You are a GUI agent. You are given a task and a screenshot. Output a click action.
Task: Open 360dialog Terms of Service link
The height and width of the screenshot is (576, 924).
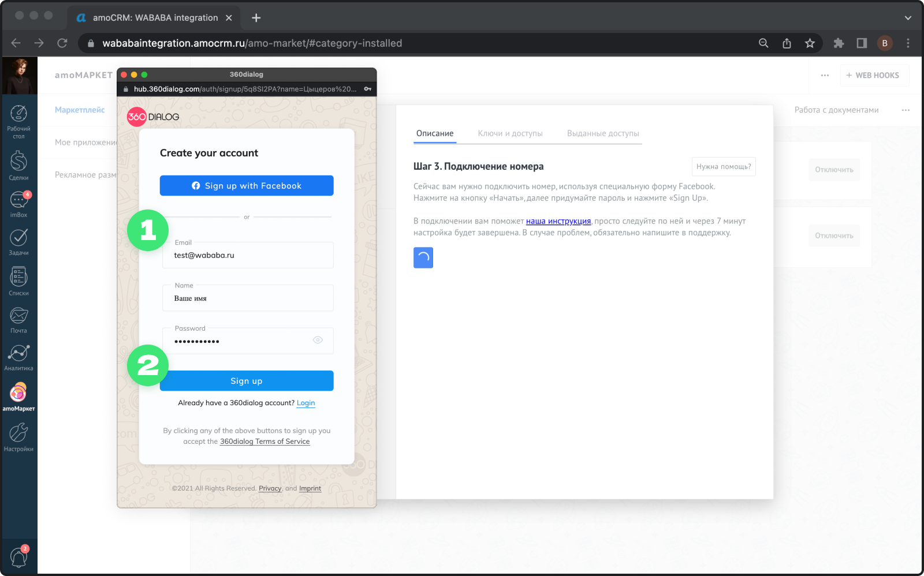(x=265, y=442)
